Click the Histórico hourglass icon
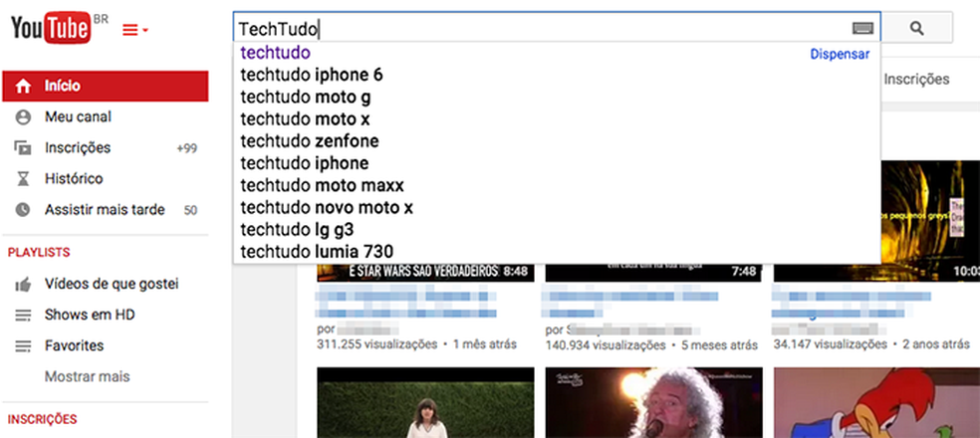Image resolution: width=980 pixels, height=438 pixels. point(23,179)
